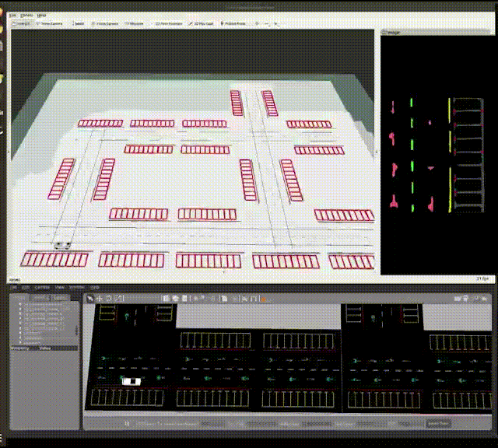Pick the Measure tool
The height and width of the screenshot is (448, 498).
[x=135, y=24]
